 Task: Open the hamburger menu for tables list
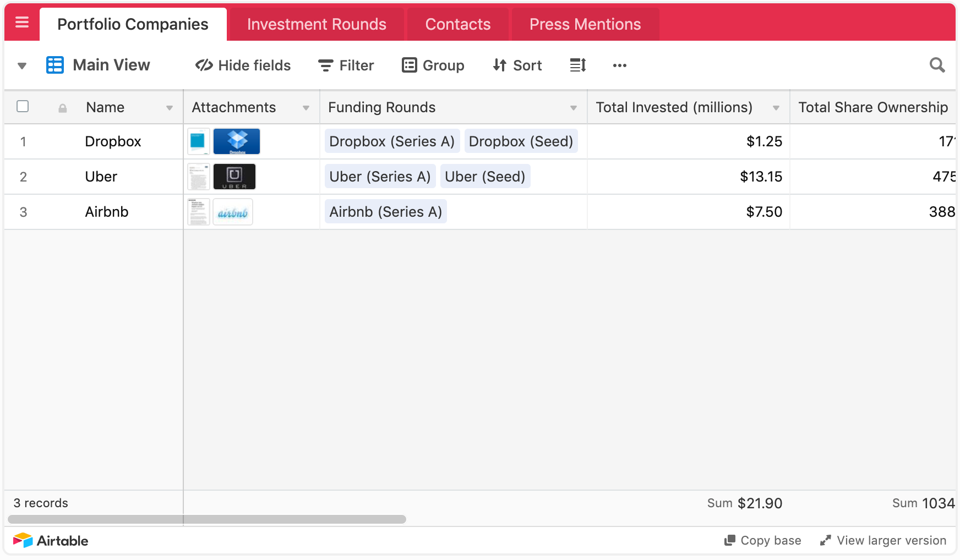point(22,23)
